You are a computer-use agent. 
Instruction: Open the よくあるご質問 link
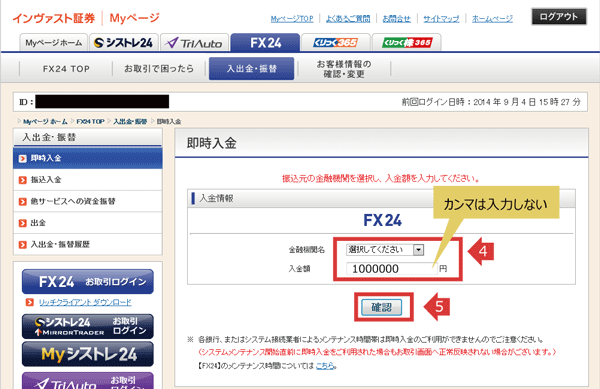coord(348,18)
